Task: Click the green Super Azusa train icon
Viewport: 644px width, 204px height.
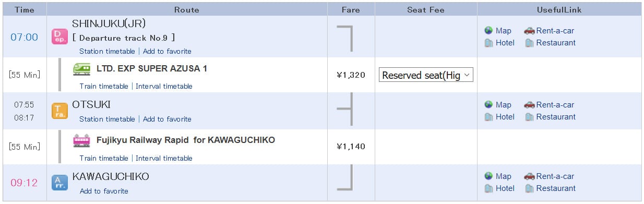Action: point(82,69)
